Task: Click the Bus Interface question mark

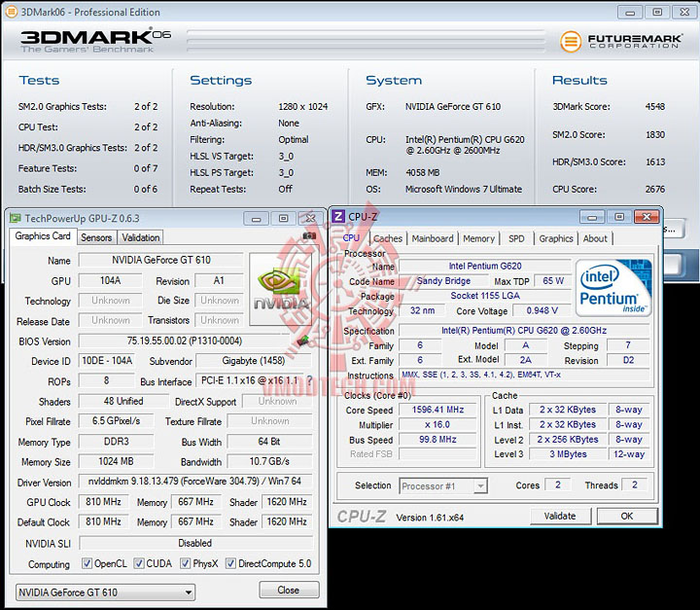Action: (309, 381)
